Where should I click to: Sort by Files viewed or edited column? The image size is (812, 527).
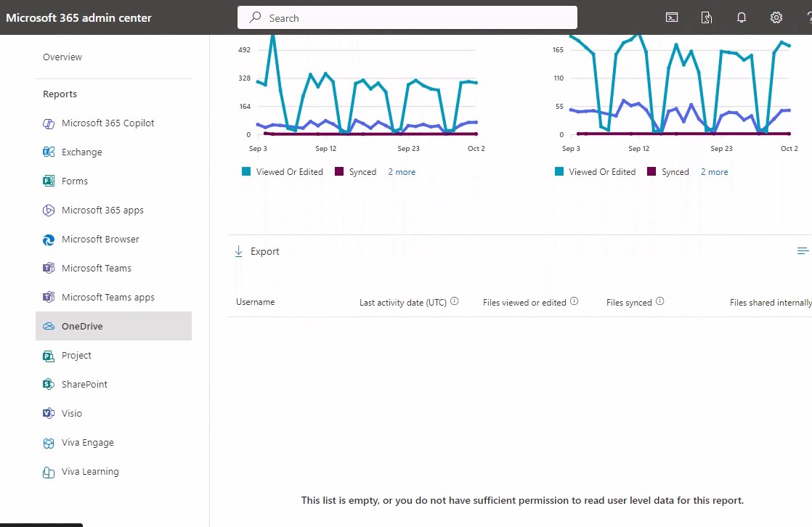(524, 302)
